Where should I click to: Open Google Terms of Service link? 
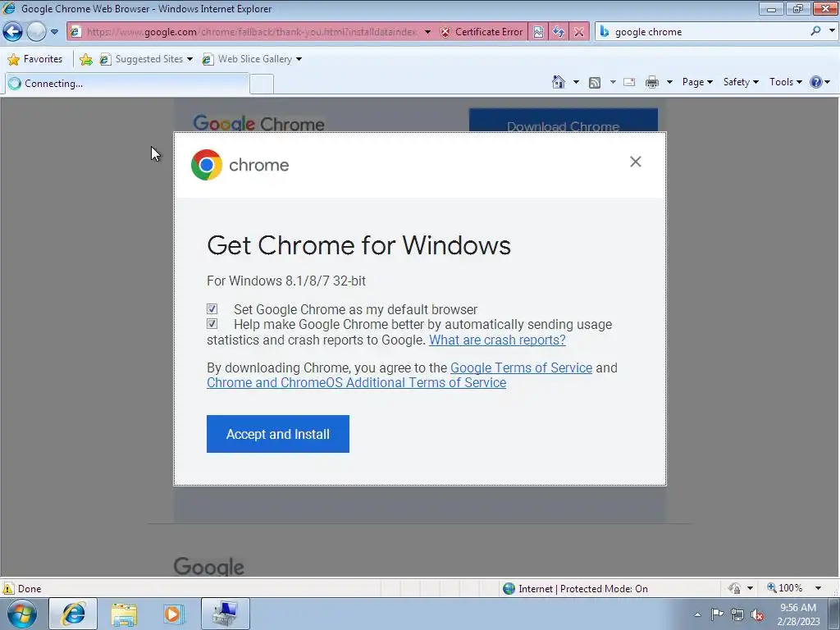521,368
